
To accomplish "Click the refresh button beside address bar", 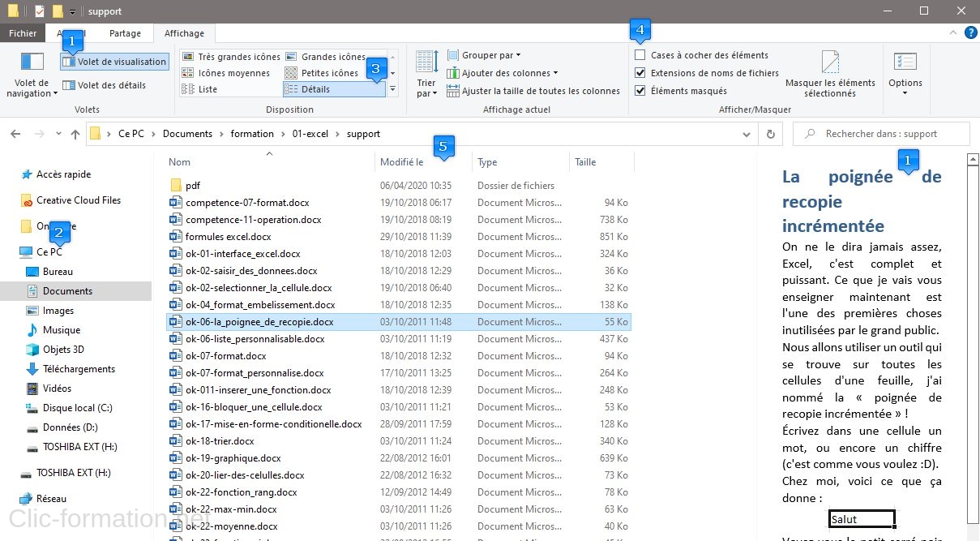I will 771,134.
